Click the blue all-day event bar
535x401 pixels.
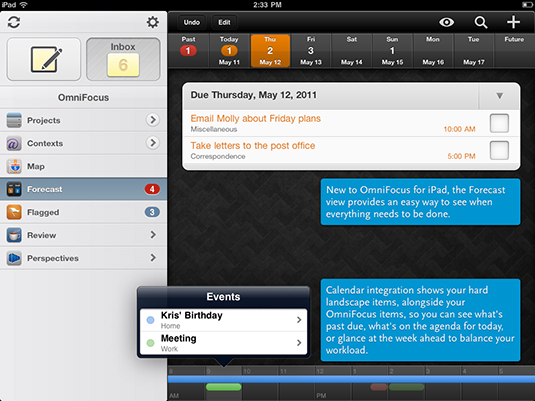click(351, 379)
